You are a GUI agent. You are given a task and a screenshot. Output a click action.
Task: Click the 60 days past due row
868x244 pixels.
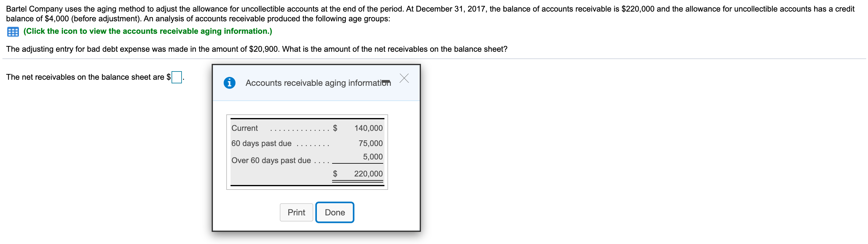(261, 143)
